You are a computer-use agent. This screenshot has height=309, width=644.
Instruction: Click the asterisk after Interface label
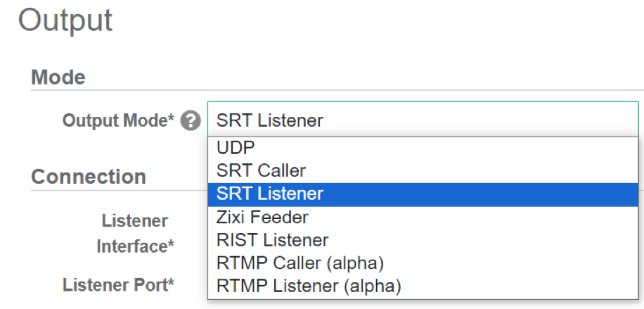click(x=171, y=245)
